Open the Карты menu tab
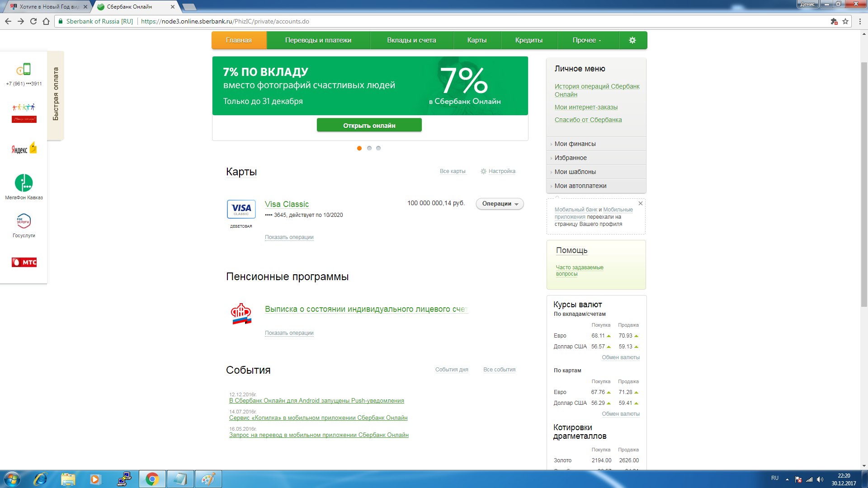Image resolution: width=868 pixels, height=488 pixels. pos(477,40)
